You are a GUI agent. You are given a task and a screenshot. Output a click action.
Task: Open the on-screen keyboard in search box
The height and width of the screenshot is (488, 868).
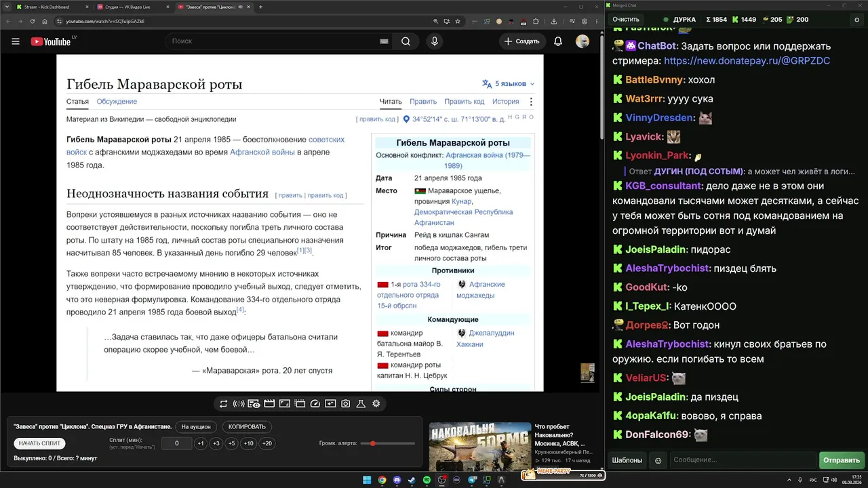pyautogui.click(x=384, y=41)
